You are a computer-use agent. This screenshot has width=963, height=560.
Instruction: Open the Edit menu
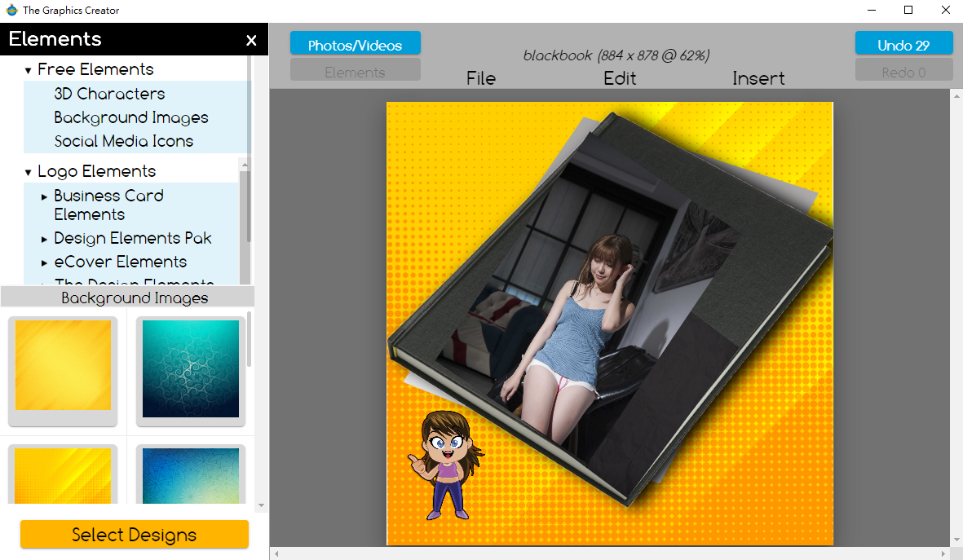click(x=620, y=78)
